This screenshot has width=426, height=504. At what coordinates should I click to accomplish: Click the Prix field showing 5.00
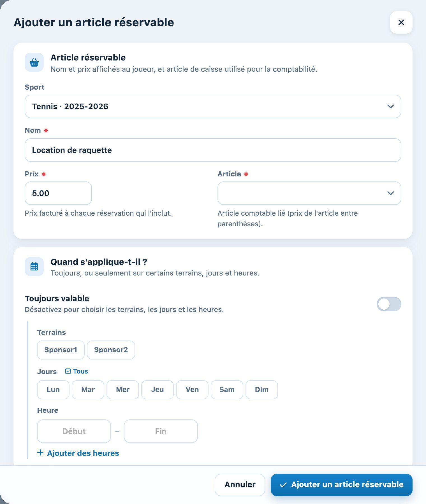pos(58,193)
